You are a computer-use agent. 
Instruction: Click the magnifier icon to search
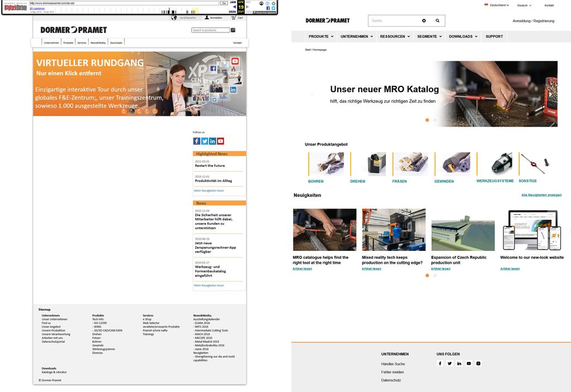point(437,20)
